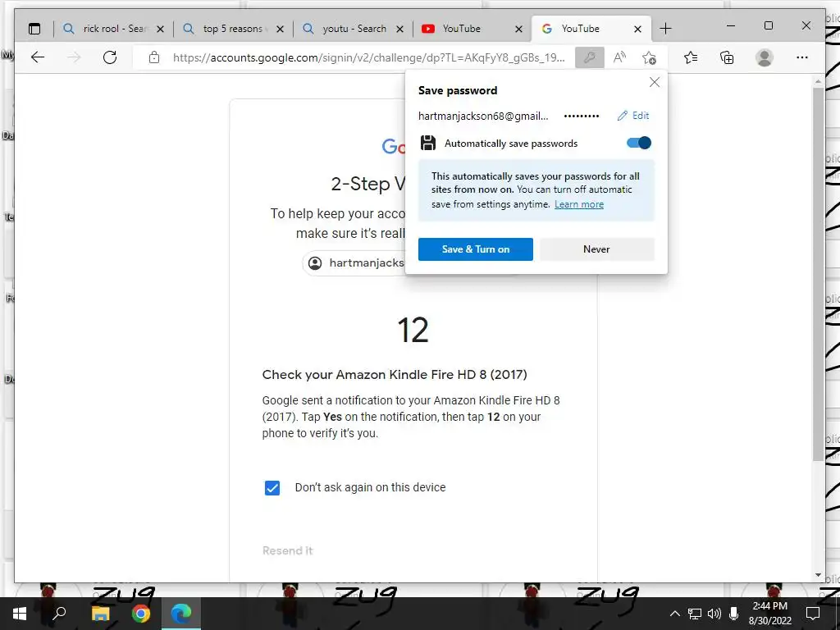
Task: Open the Favorites list
Action: (x=691, y=57)
